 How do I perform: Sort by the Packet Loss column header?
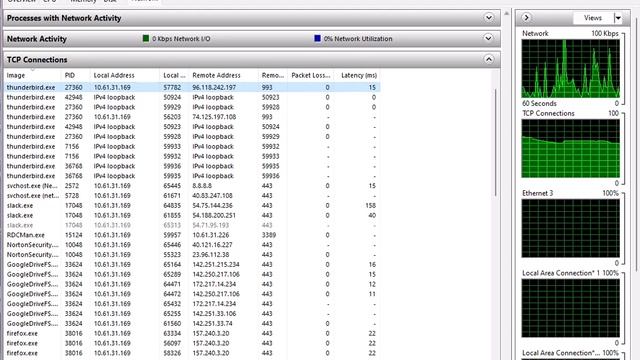click(x=311, y=76)
